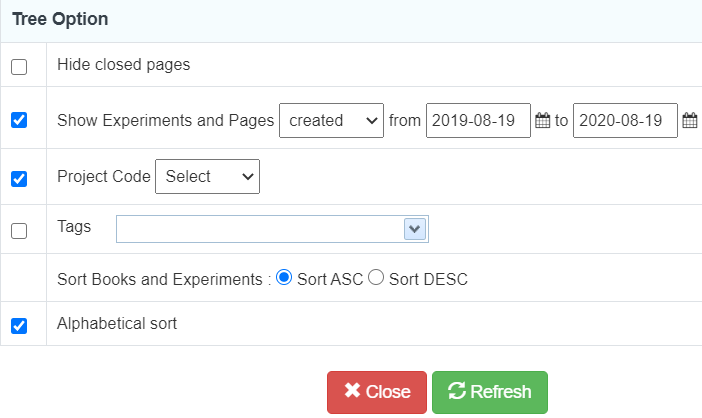The width and height of the screenshot is (702, 418).
Task: Open the created dropdown
Action: pyautogui.click(x=331, y=120)
